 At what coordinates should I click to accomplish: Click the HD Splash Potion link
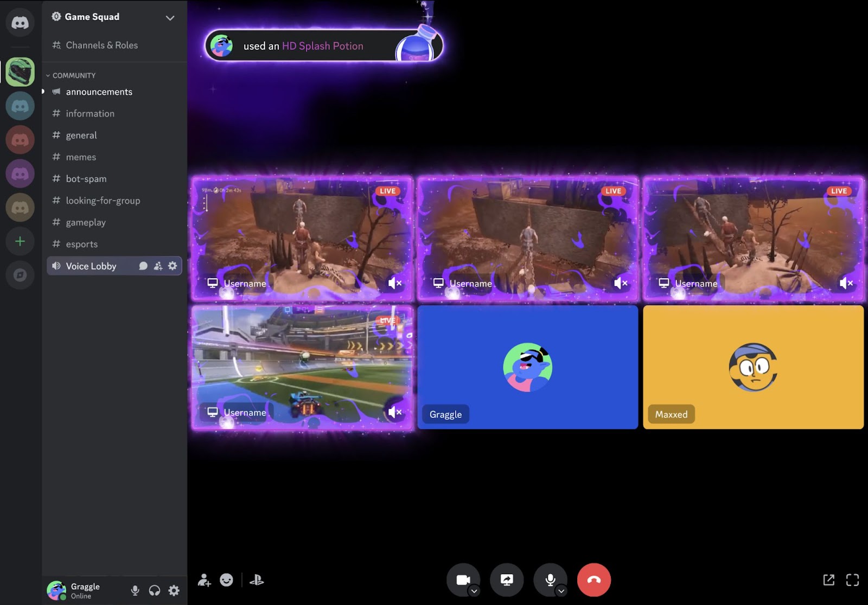coord(322,46)
